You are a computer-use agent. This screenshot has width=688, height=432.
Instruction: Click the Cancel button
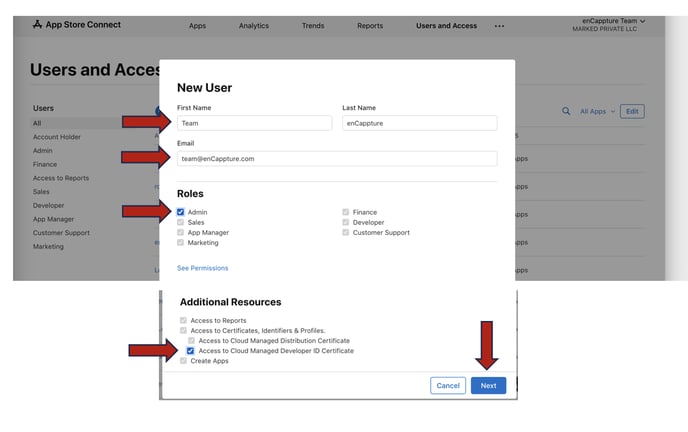coord(448,386)
